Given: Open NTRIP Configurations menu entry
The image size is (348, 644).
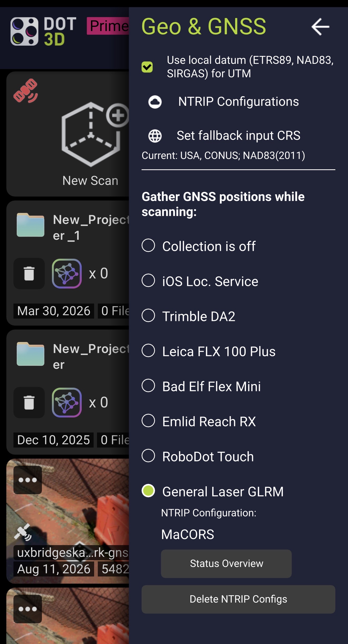Looking at the screenshot, I should pyautogui.click(x=238, y=102).
